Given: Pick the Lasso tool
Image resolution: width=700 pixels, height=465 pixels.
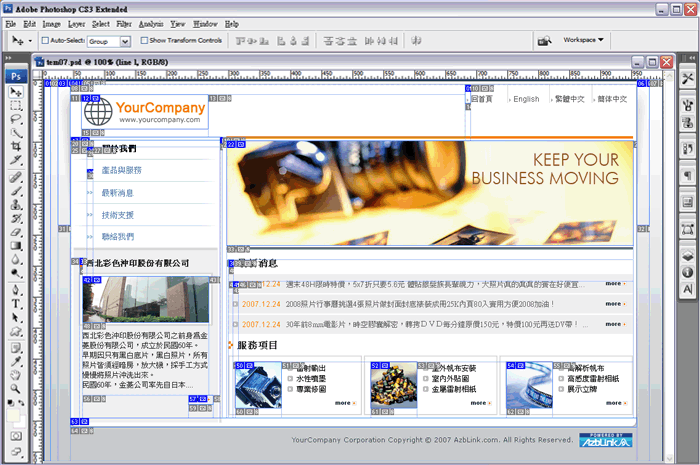Looking at the screenshot, I should tap(16, 119).
